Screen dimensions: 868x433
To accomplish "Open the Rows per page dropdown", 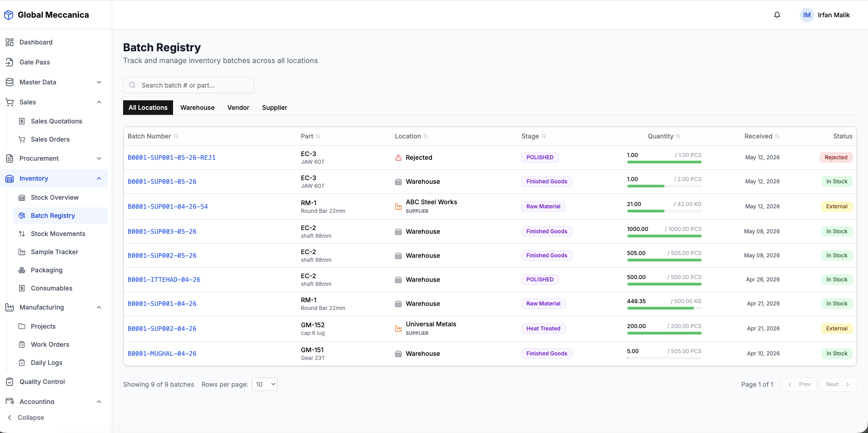I will [x=265, y=384].
